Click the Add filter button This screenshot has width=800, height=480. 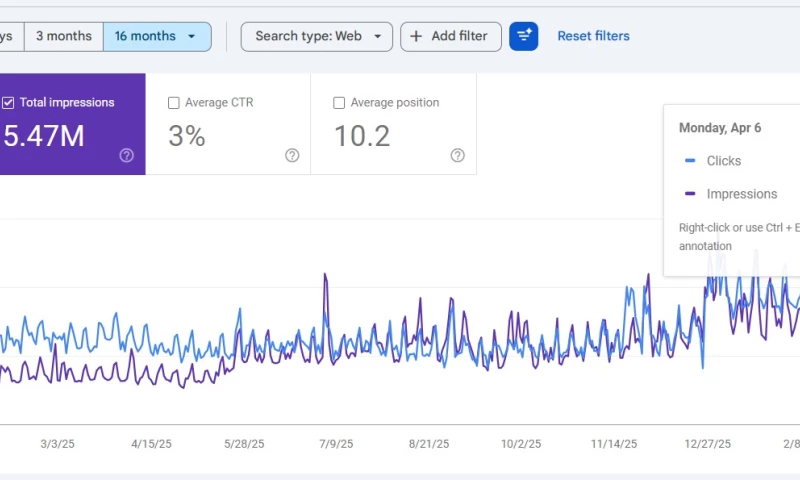coord(451,36)
